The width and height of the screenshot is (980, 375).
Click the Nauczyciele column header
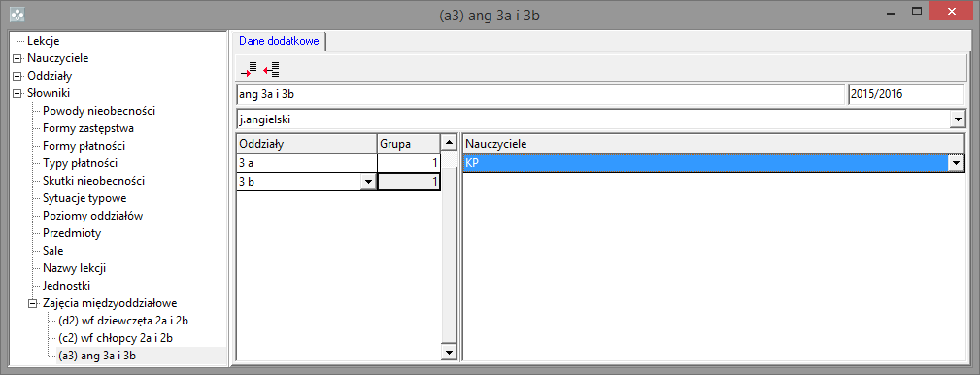(x=713, y=144)
